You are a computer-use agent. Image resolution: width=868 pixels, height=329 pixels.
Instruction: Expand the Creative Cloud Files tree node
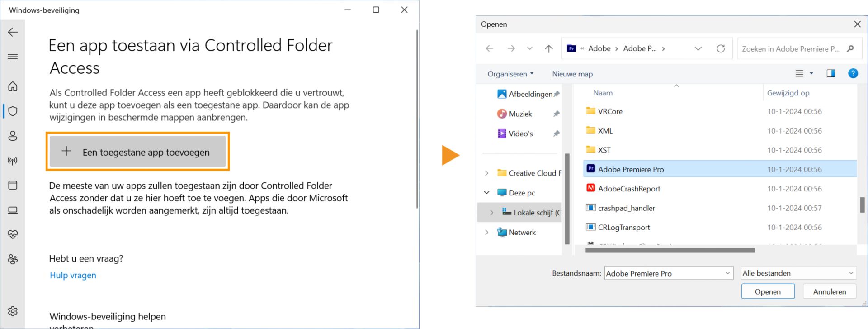click(486, 173)
